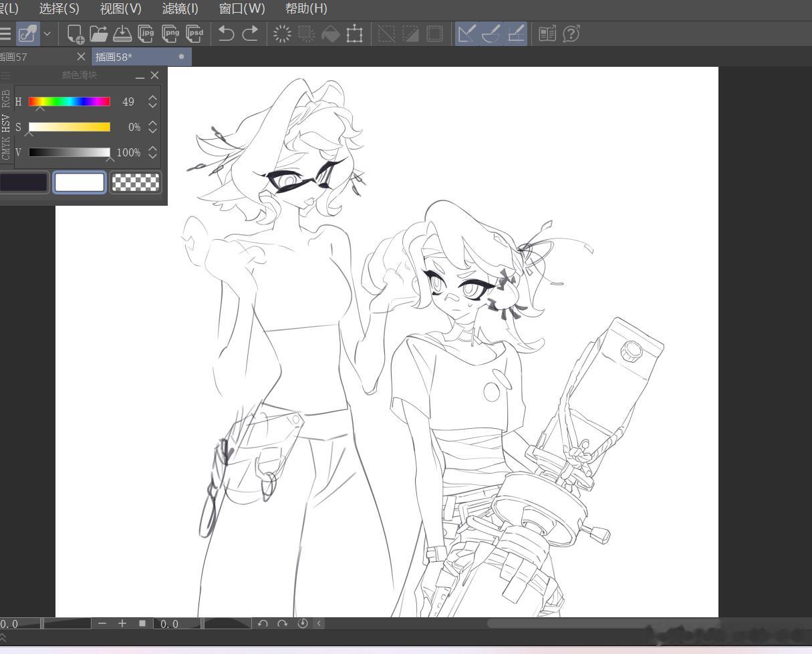Rotate canvas right (clockwise)

(x=283, y=623)
